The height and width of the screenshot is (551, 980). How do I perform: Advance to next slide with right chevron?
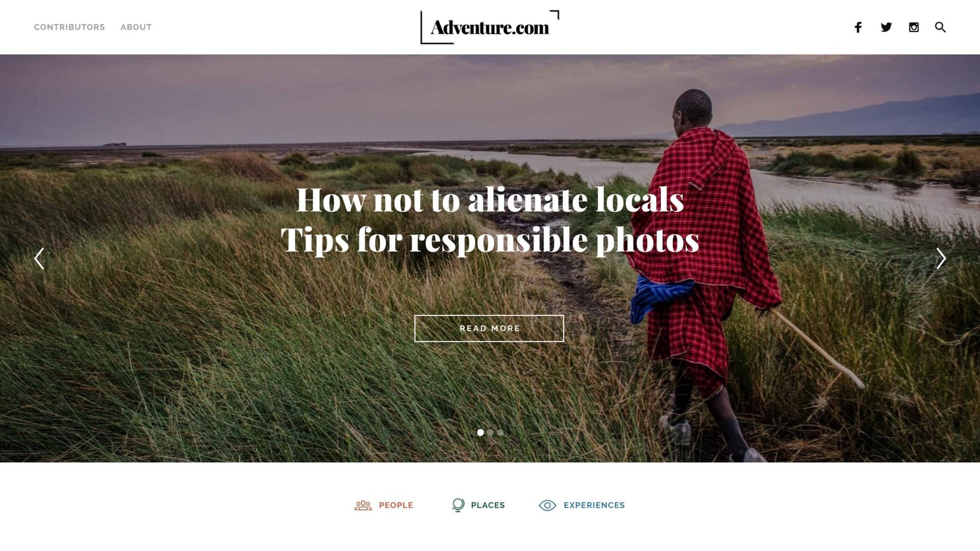point(941,258)
